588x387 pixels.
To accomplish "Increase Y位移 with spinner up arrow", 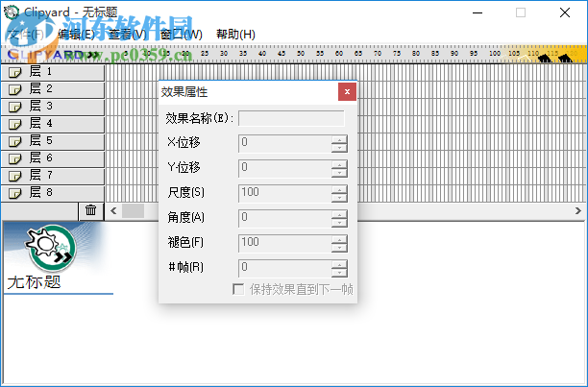I will coord(339,165).
